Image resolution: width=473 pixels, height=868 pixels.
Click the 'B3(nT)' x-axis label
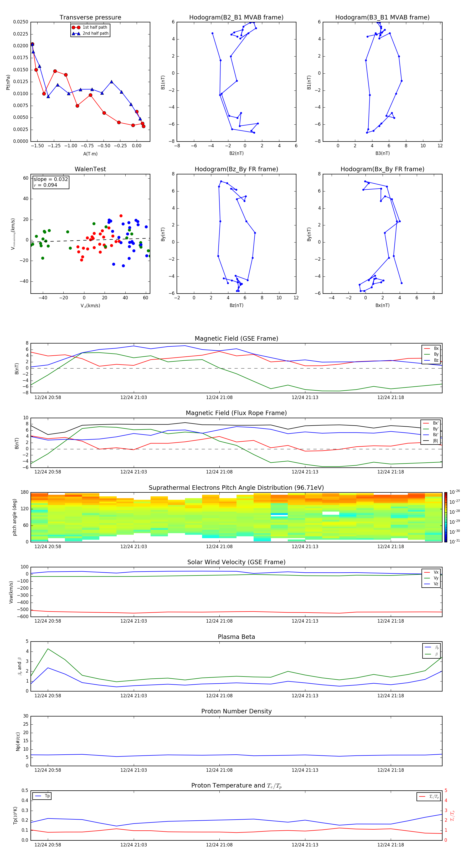tap(382, 153)
